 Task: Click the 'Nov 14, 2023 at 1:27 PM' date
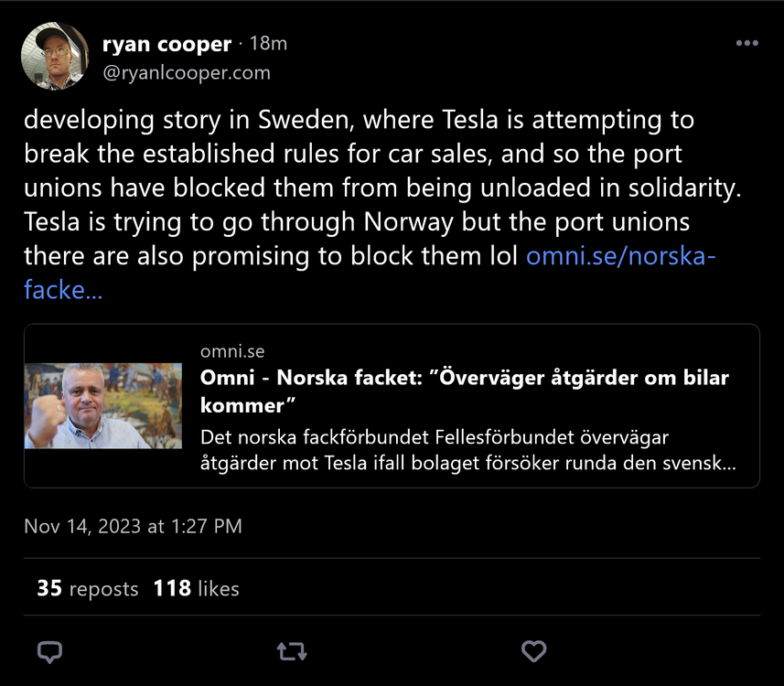pyautogui.click(x=133, y=526)
